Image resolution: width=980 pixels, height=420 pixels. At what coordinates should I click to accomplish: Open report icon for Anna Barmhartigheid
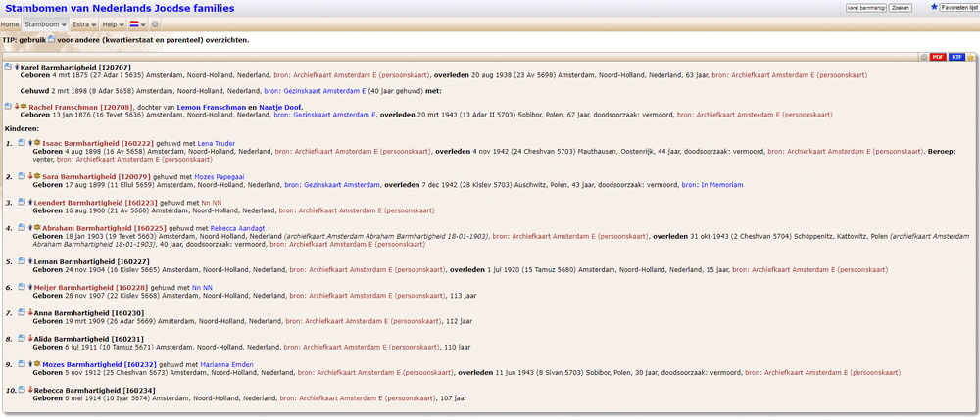[23, 312]
